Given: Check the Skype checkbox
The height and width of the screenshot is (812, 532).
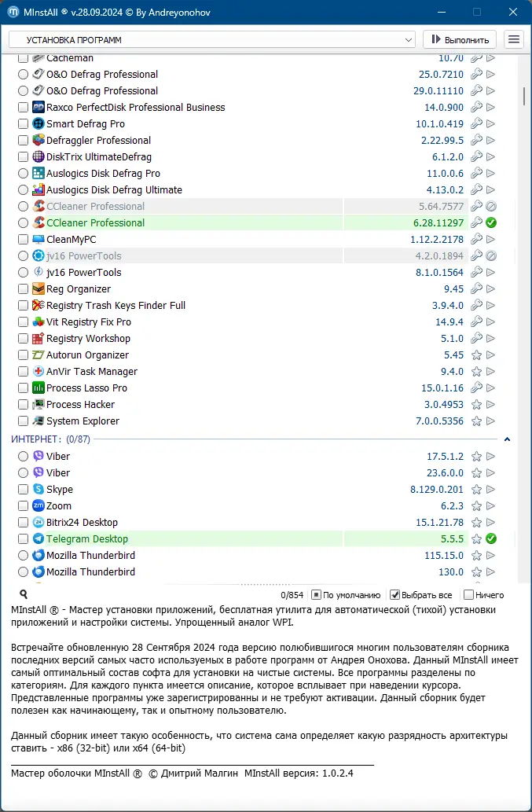Looking at the screenshot, I should click(x=23, y=490).
